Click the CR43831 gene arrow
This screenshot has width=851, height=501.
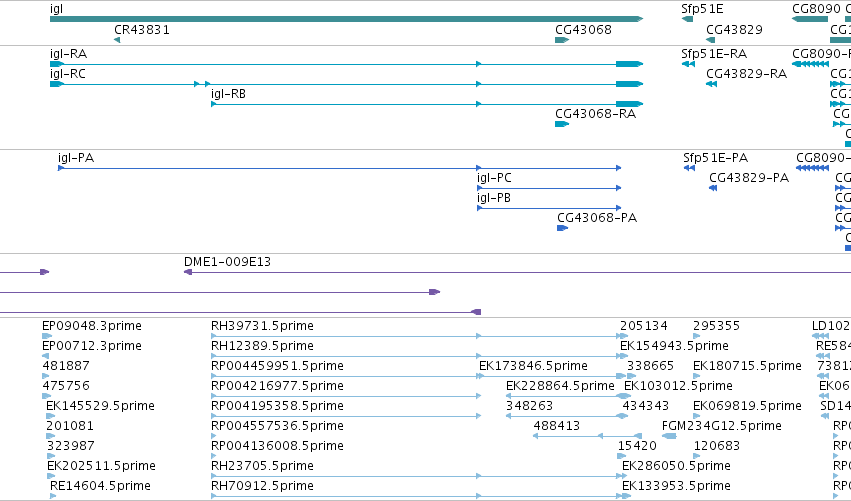point(117,40)
